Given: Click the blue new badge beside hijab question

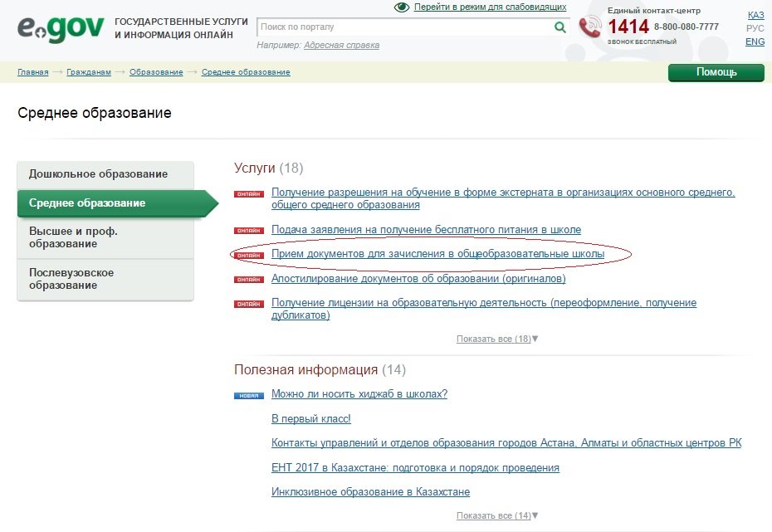Looking at the screenshot, I should (249, 395).
